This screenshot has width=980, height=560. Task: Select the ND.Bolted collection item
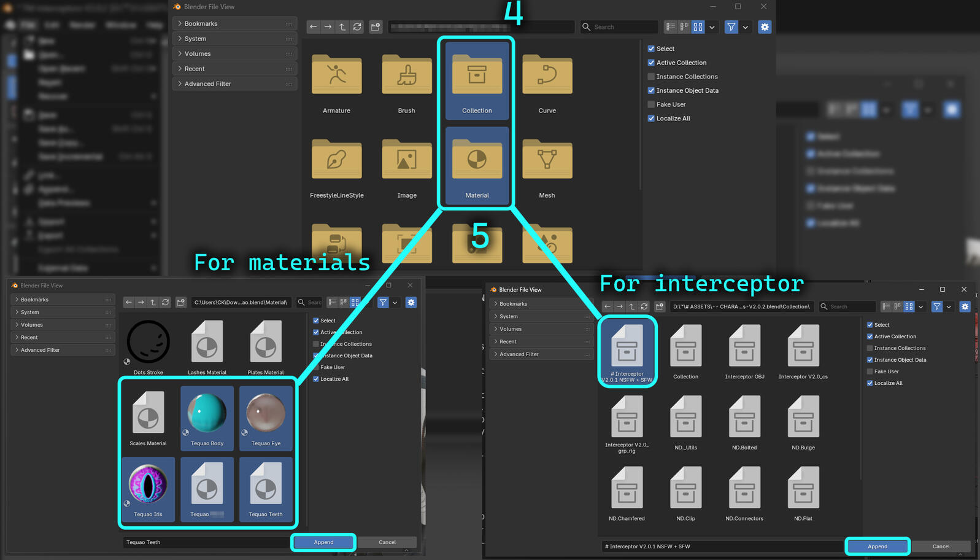click(744, 419)
